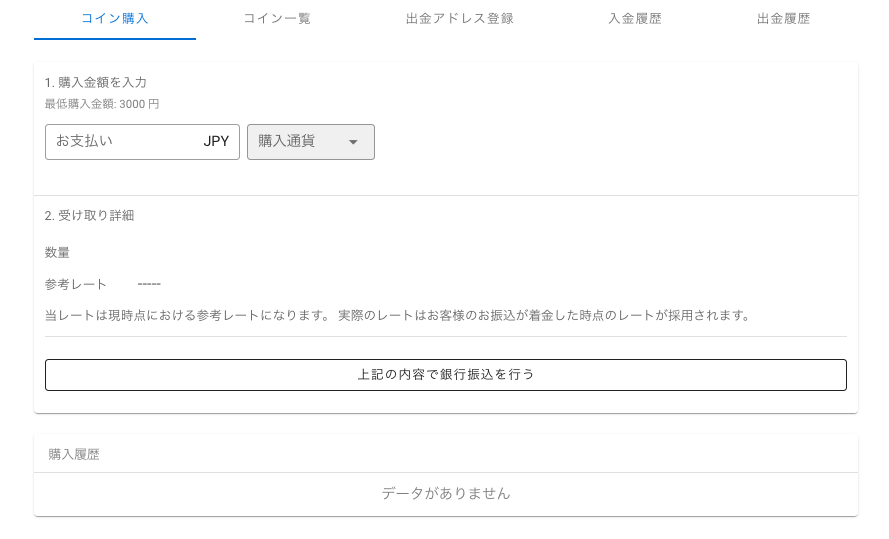889x539 pixels.
Task: Switch to the コイン一覧 tab
Action: click(277, 19)
